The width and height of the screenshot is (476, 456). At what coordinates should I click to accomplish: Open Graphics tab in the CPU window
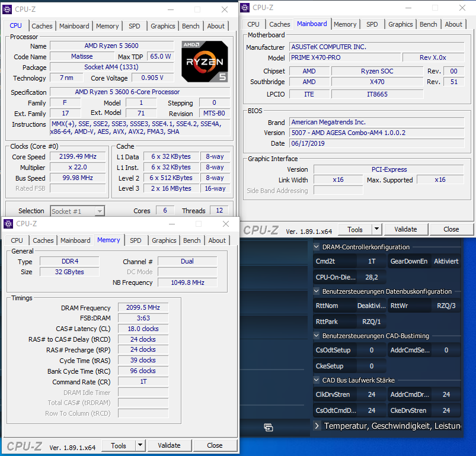(163, 26)
